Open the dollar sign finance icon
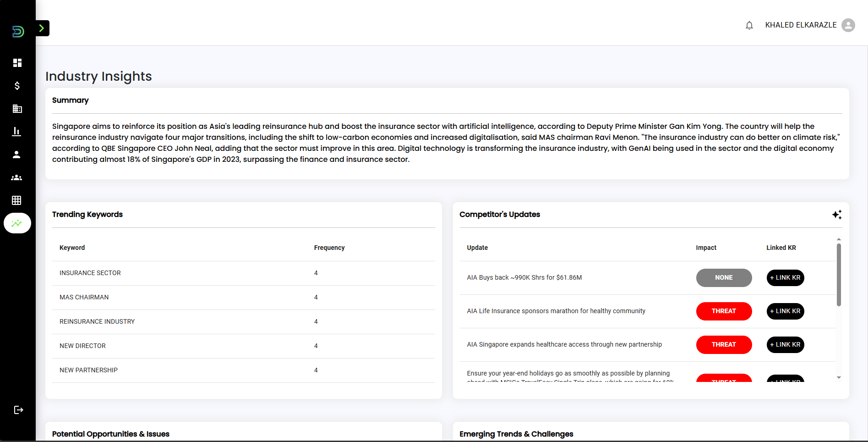 17,86
